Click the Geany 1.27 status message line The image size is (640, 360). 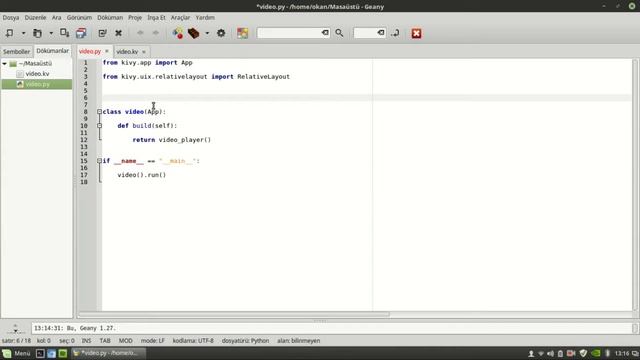coord(75,328)
